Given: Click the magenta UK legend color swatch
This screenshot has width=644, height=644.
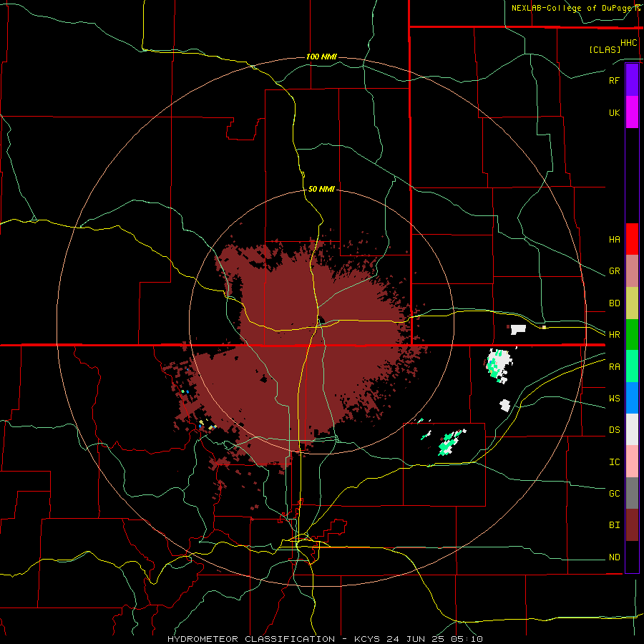Looking at the screenshot, I should pyautogui.click(x=632, y=112).
